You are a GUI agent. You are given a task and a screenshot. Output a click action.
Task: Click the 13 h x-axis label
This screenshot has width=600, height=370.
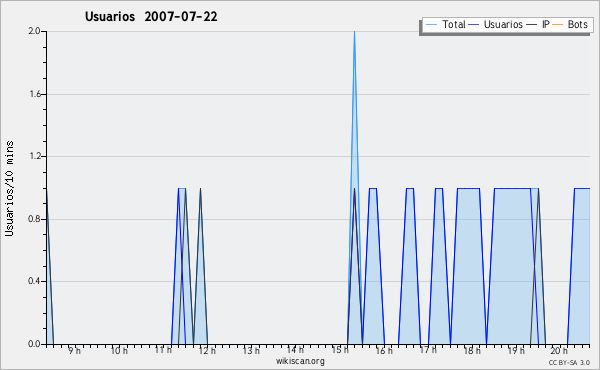point(251,350)
